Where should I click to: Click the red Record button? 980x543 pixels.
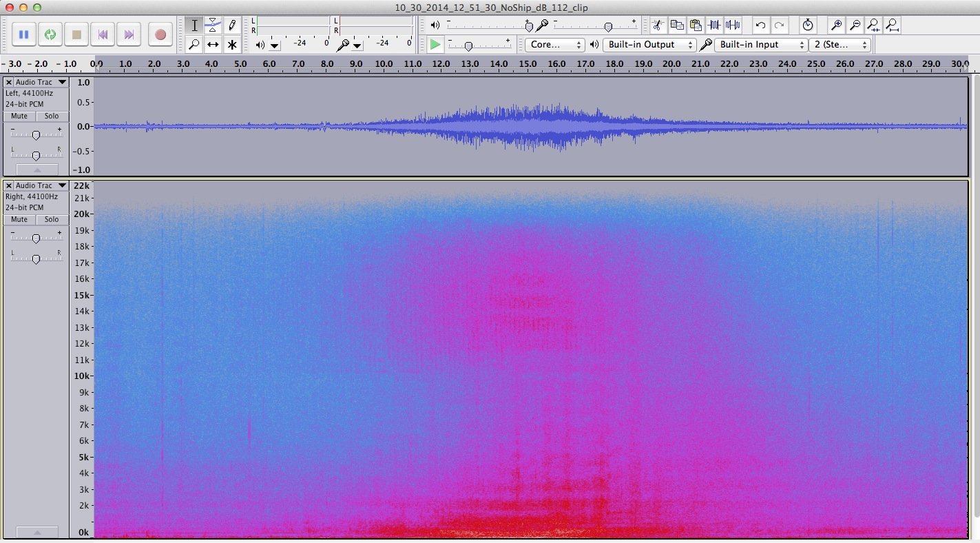[x=160, y=34]
